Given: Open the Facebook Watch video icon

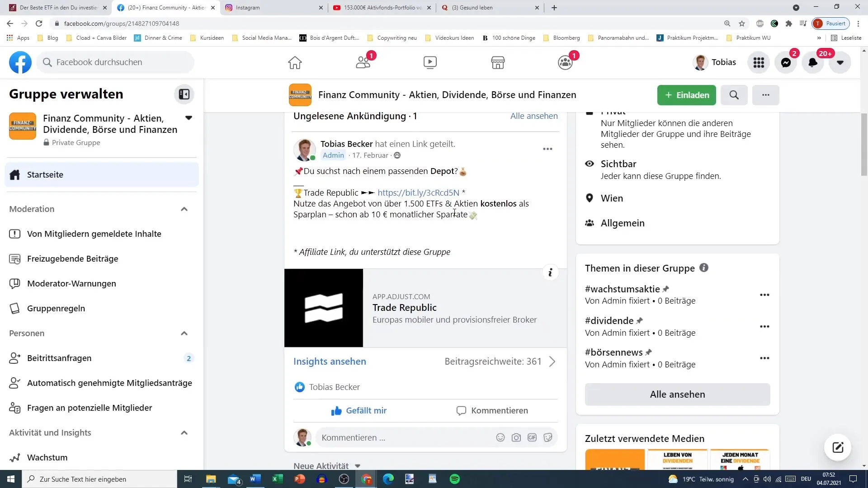Looking at the screenshot, I should coord(430,62).
